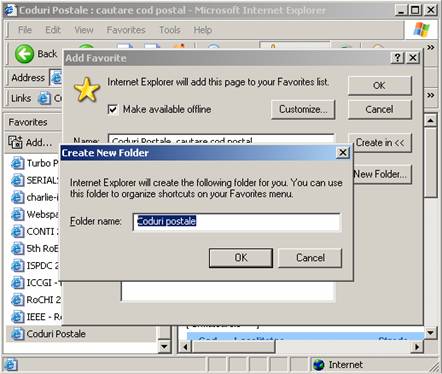The height and width of the screenshot is (374, 442).
Task: Click the Links bar page icon
Action: point(44,98)
